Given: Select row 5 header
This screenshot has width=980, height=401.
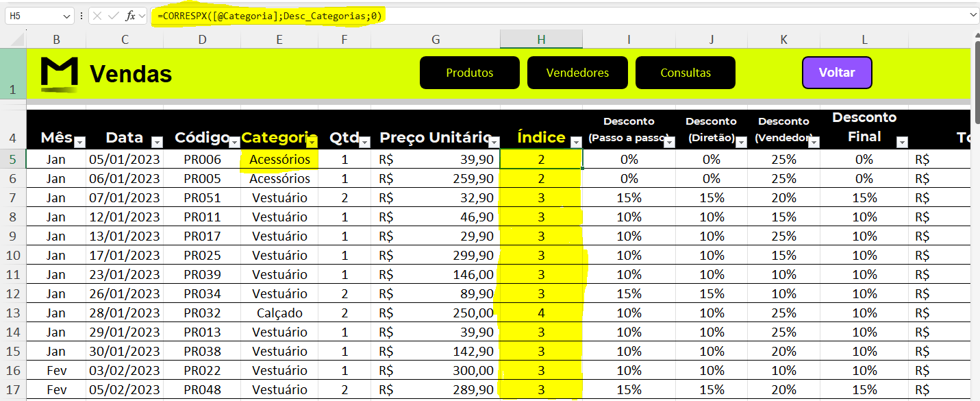Looking at the screenshot, I should [x=13, y=159].
